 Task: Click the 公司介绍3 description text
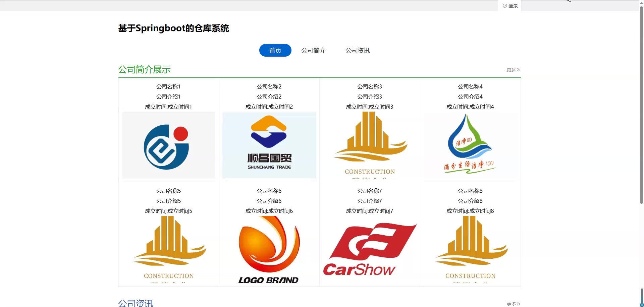[x=370, y=97]
